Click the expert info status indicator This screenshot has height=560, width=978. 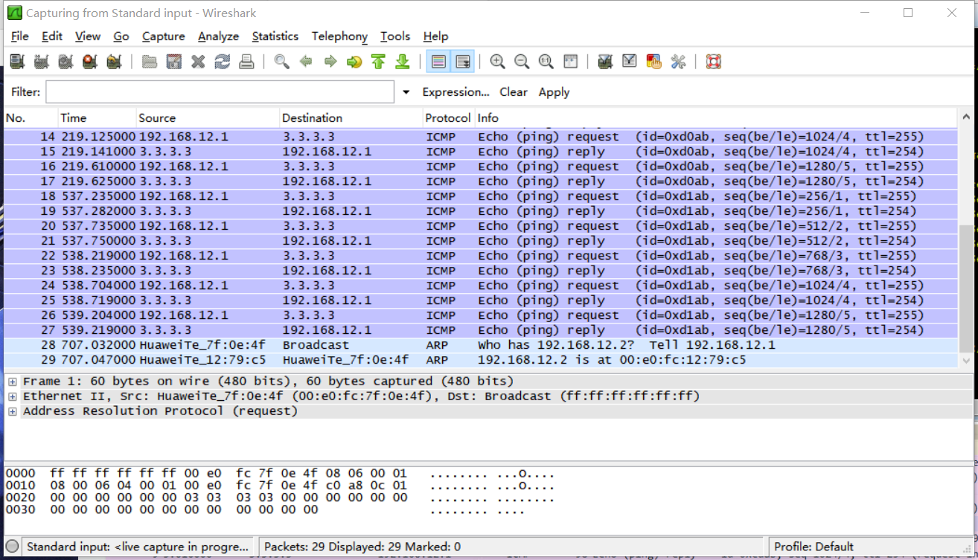[13, 547]
